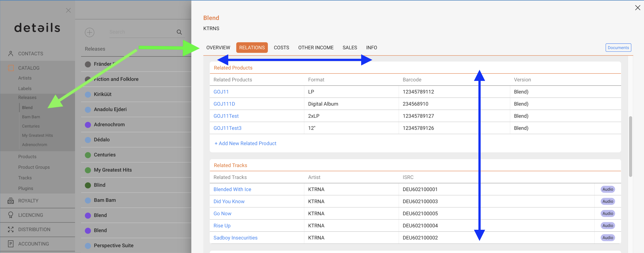Toggle the orange checkbox beside CATALOG
Viewport: 644px width, 253px height.
click(11, 68)
